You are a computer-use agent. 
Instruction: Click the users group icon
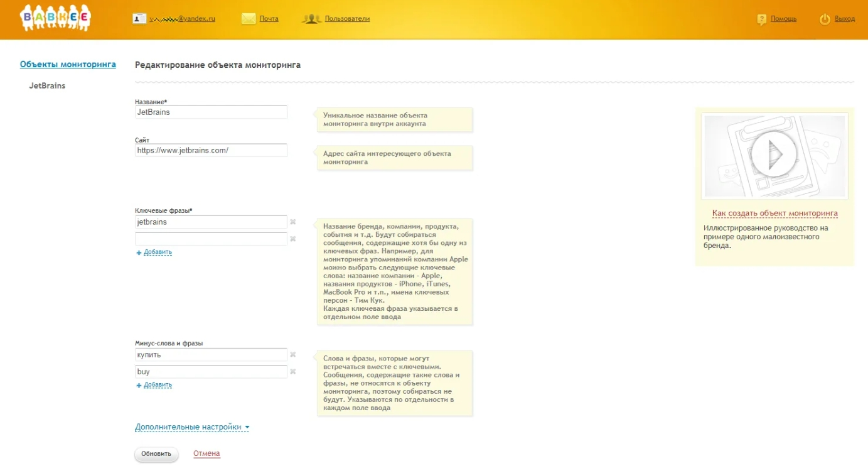click(x=311, y=19)
